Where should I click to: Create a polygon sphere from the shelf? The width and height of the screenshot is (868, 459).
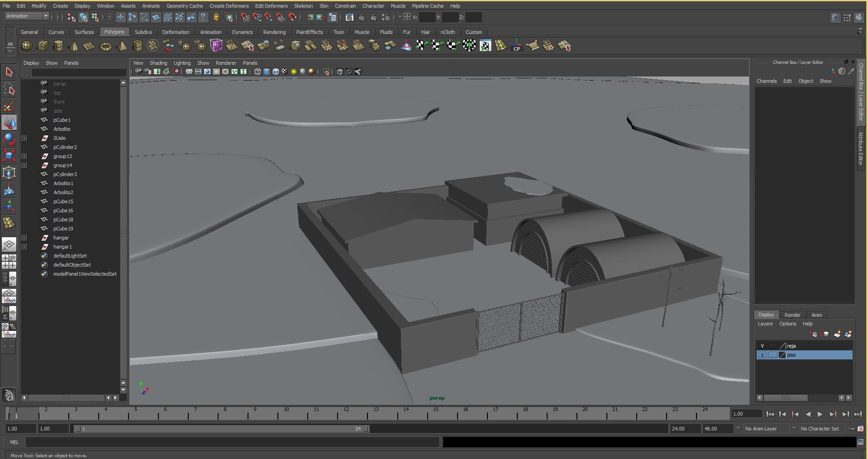(x=27, y=46)
